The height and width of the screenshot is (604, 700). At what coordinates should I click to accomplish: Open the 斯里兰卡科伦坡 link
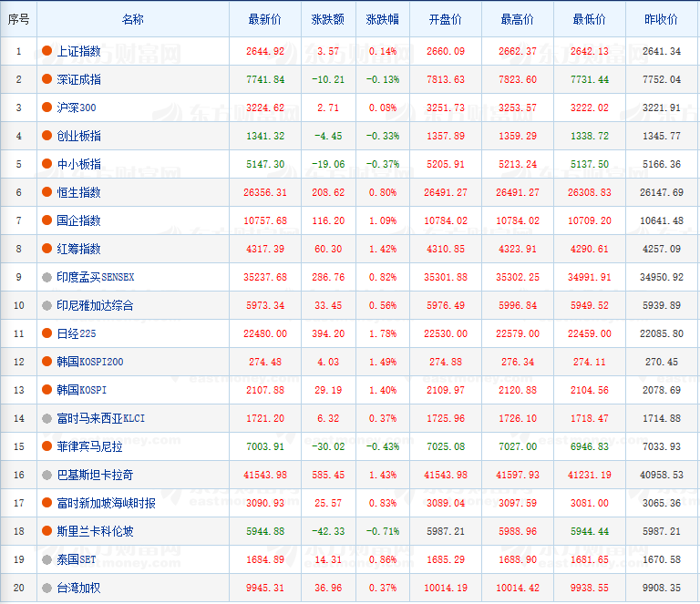95,531
